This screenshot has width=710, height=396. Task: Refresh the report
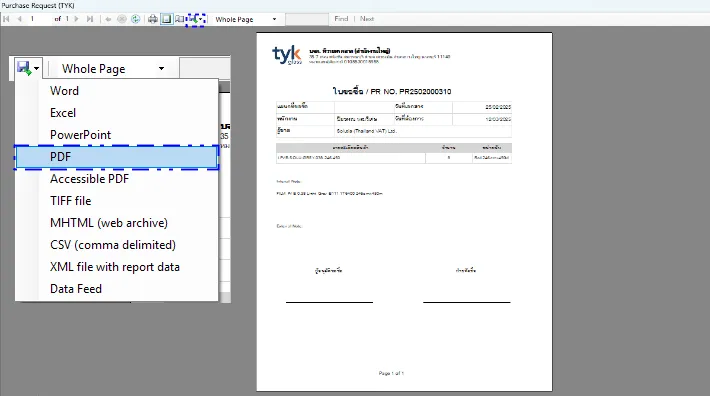click(x=135, y=19)
